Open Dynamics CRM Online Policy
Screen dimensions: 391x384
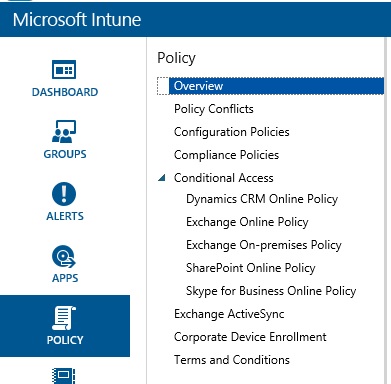click(x=262, y=199)
